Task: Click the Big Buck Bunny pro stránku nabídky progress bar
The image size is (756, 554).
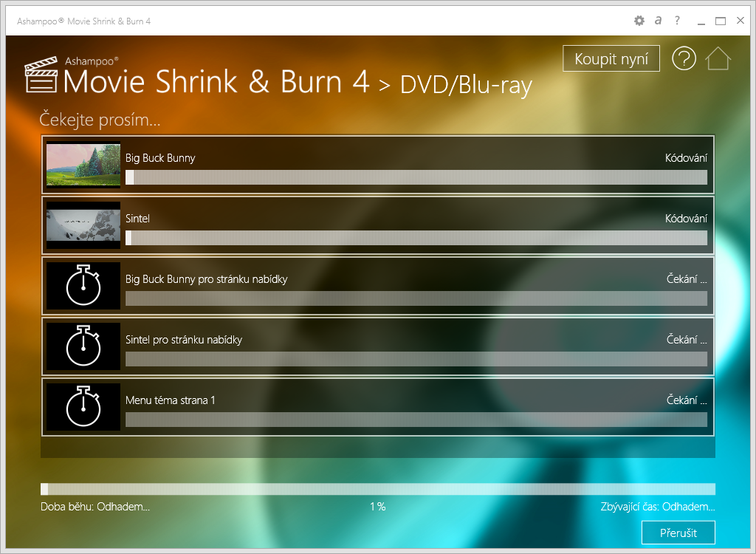Action: click(x=416, y=298)
